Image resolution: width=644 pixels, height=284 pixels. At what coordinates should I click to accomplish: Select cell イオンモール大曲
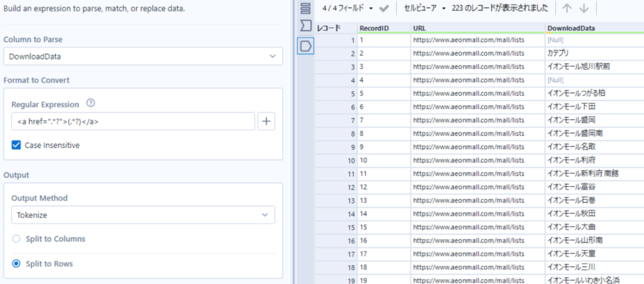click(x=594, y=226)
